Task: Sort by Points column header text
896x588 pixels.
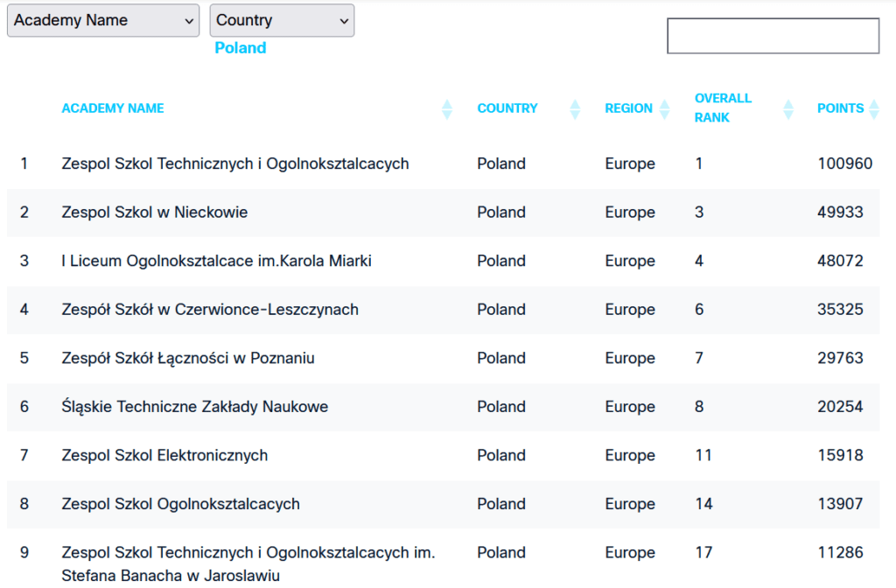Action: [840, 108]
